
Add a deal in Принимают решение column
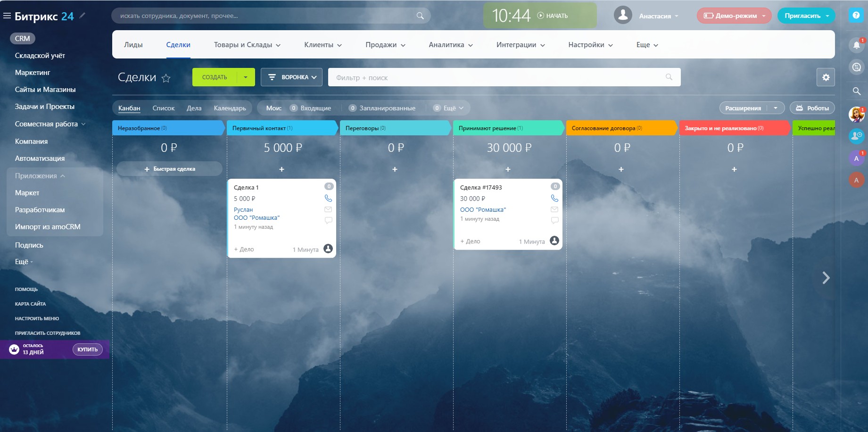click(508, 169)
